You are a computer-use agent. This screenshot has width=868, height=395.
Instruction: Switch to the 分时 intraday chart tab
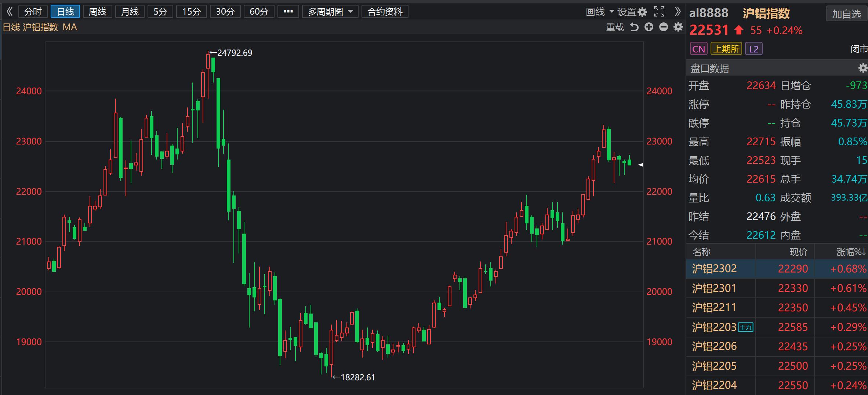[33, 12]
